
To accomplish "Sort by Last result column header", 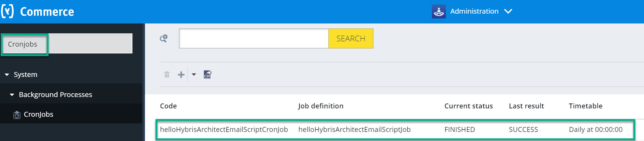I will click(x=526, y=106).
